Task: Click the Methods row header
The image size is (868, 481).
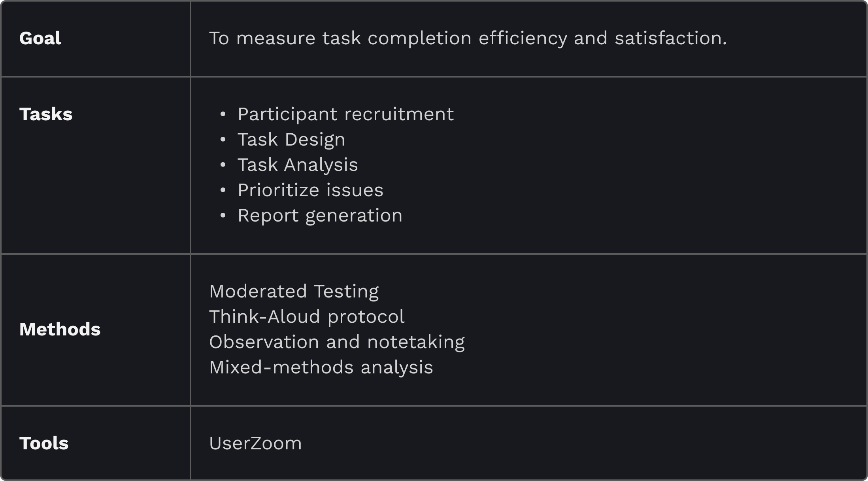Action: coord(60,330)
